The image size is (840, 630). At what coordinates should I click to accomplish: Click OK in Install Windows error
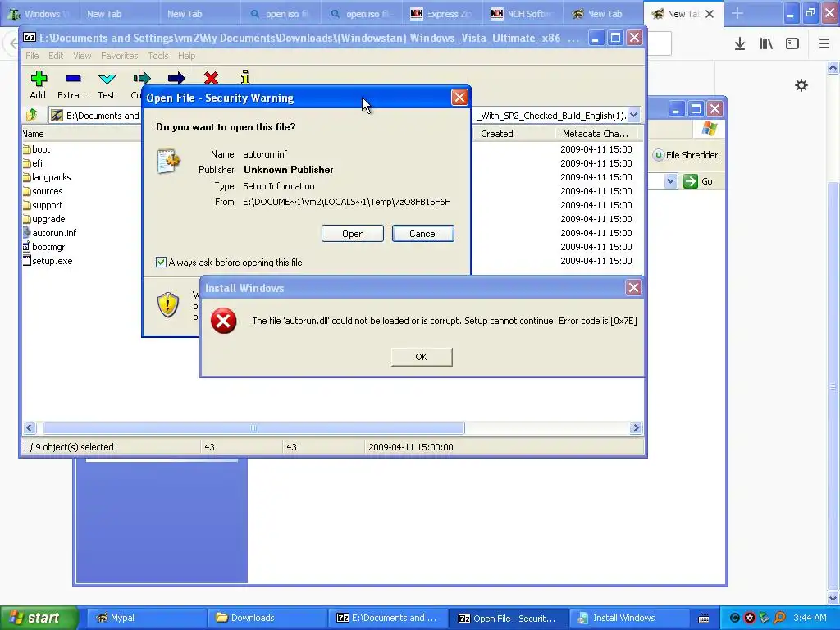point(421,357)
